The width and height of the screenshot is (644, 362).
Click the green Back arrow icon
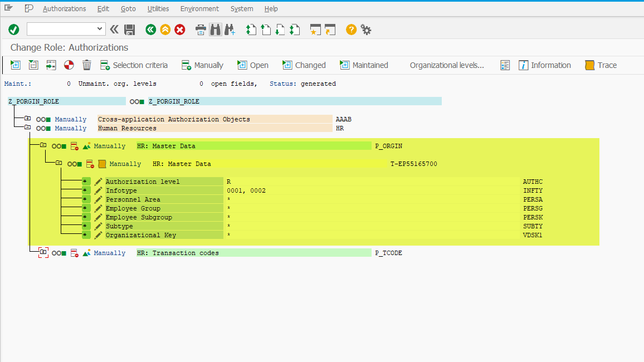pos(151,30)
